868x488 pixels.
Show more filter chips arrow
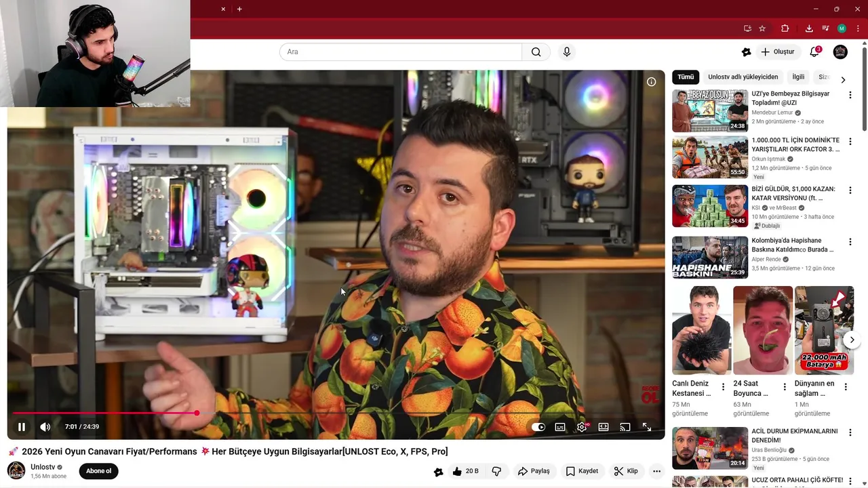tap(843, 79)
